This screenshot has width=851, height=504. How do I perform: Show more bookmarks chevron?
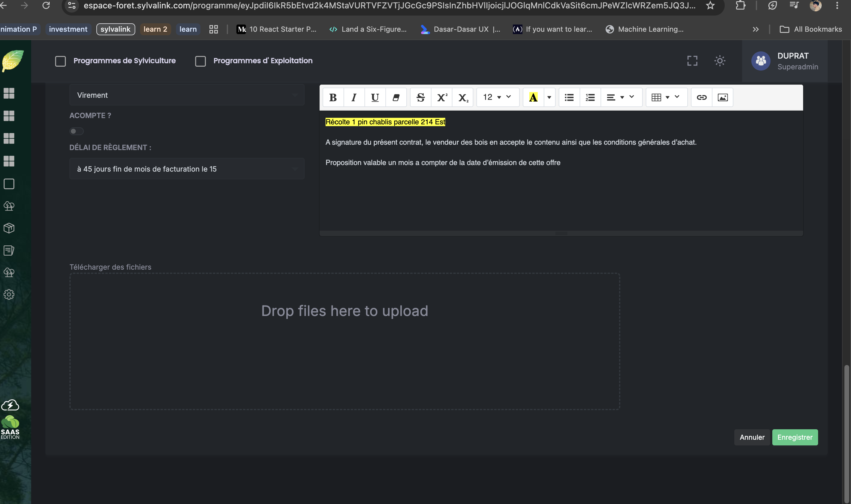tap(756, 29)
